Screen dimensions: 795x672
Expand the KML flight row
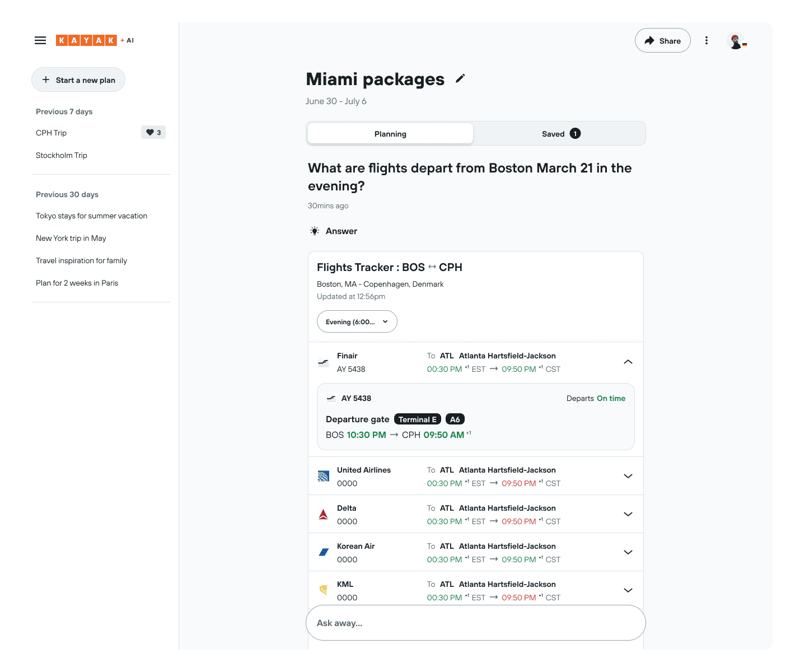click(628, 590)
